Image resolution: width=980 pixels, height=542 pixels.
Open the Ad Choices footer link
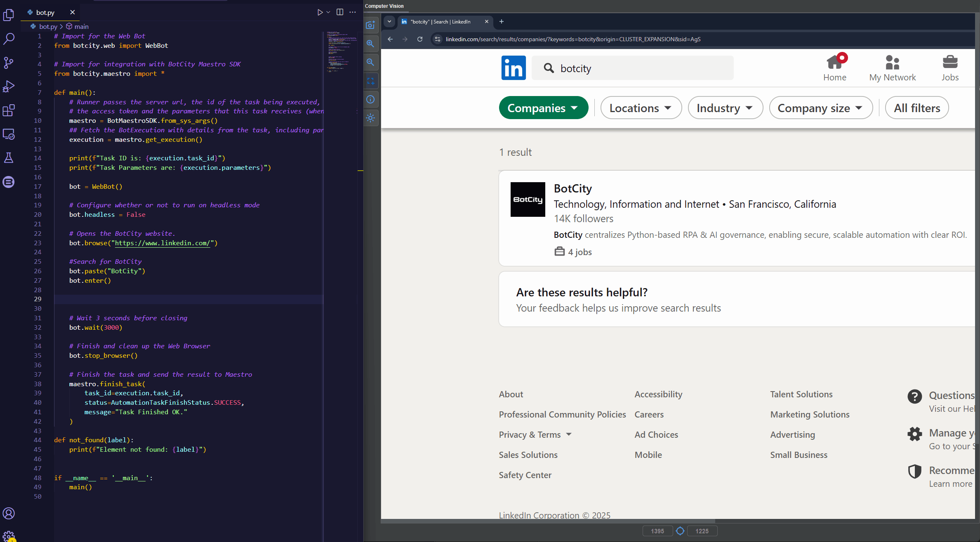tap(656, 434)
